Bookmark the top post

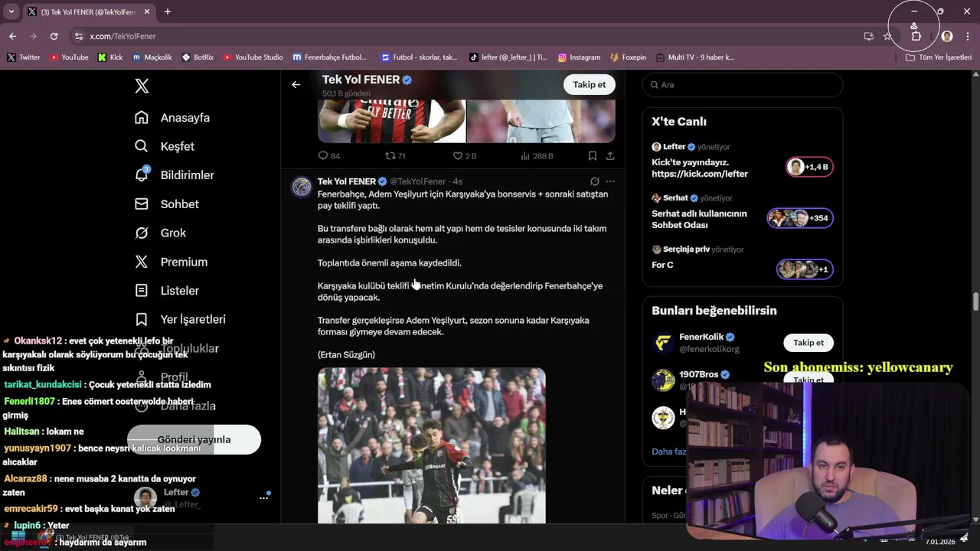tap(593, 155)
